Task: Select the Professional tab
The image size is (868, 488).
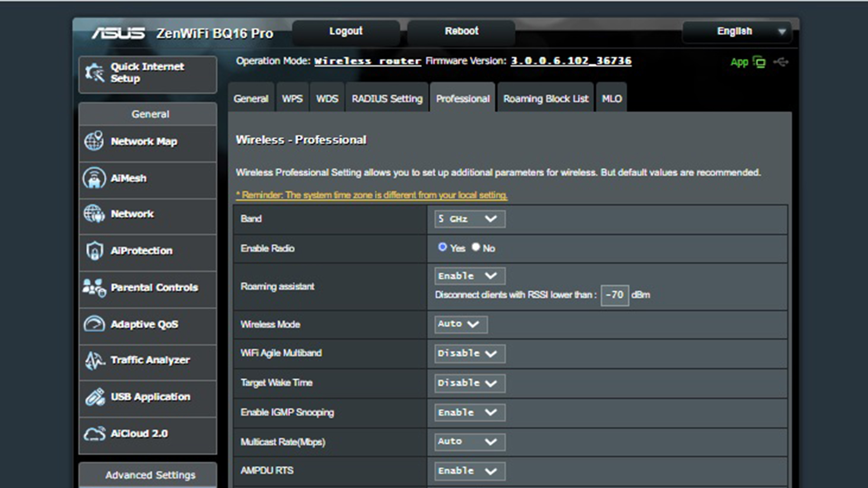Action: tap(463, 98)
